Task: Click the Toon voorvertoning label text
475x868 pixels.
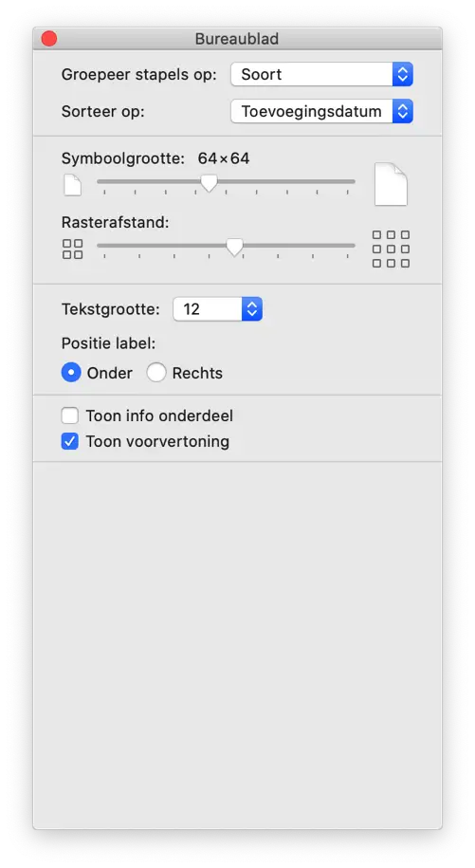Action: 157,441
